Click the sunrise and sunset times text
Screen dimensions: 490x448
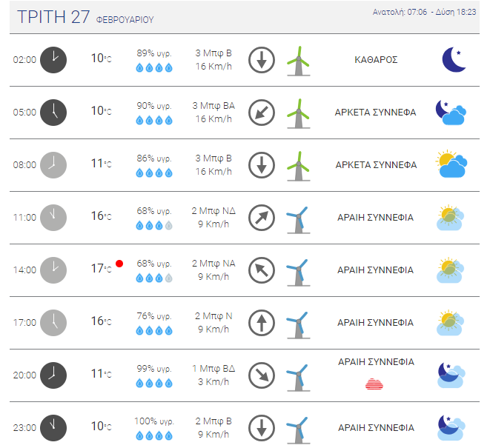pyautogui.click(x=424, y=12)
